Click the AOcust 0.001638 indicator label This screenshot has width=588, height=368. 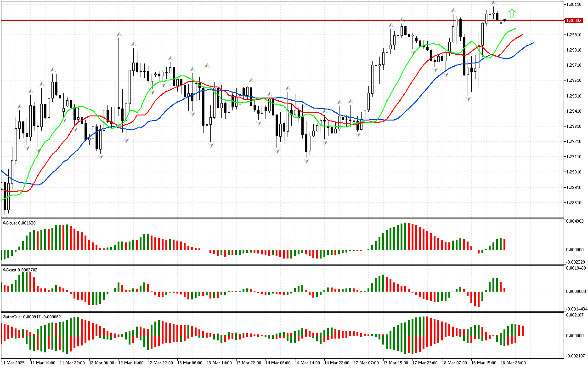coord(19,223)
